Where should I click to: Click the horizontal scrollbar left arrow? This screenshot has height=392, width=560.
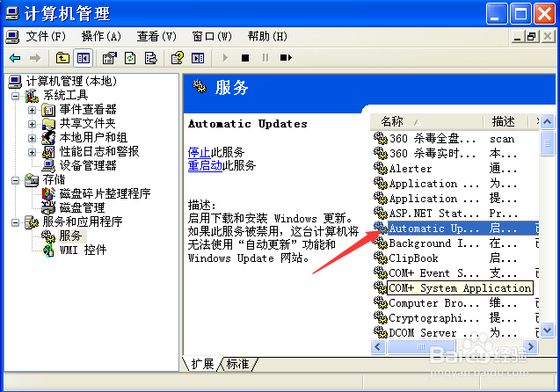coord(378,346)
